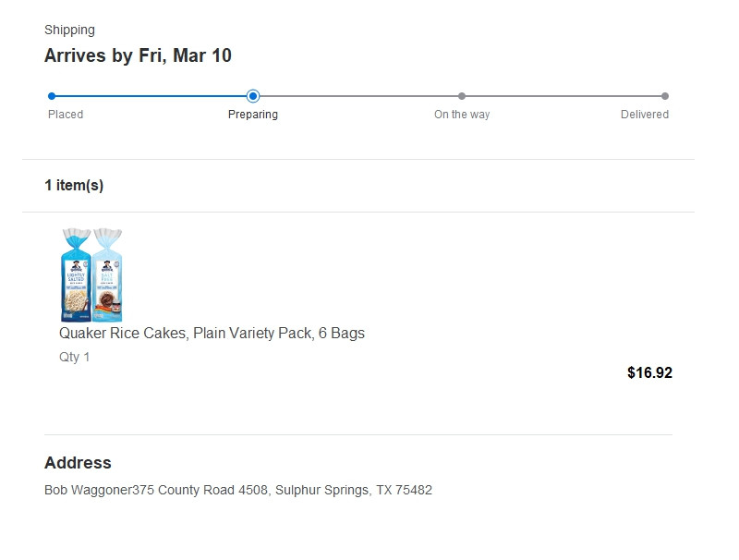Screen dimensions: 739x560
Task: Click the Arrives by Fri, Mar 10 heading
Action: [x=138, y=55]
